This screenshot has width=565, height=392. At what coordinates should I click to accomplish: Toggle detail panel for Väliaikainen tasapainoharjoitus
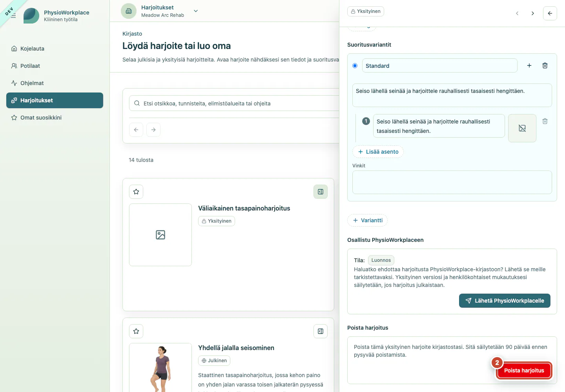point(321,192)
